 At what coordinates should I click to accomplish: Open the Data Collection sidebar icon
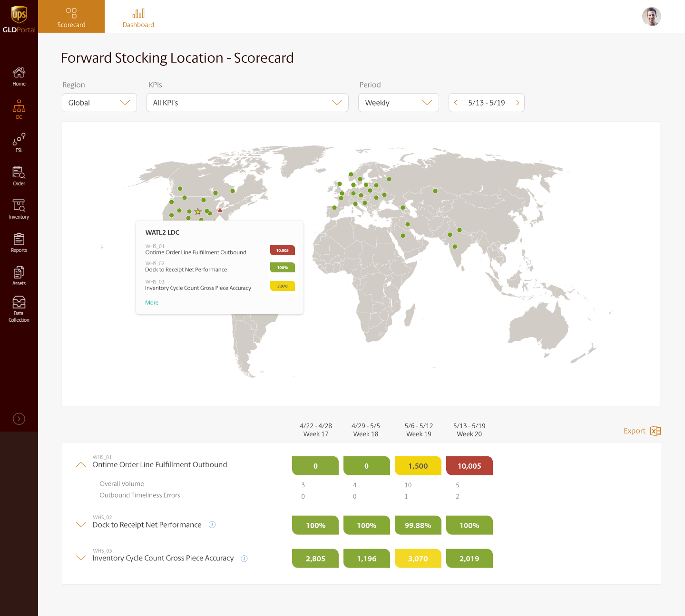19,309
